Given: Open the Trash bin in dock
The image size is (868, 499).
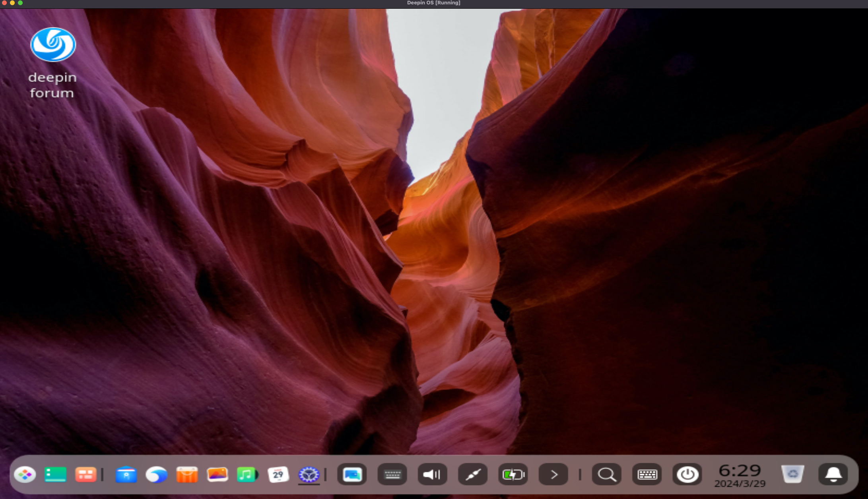Looking at the screenshot, I should [x=792, y=474].
